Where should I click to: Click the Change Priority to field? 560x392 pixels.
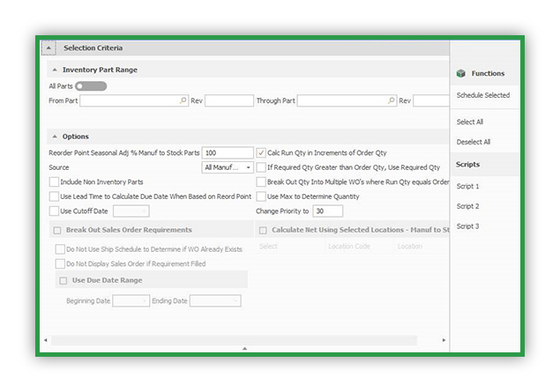[327, 211]
